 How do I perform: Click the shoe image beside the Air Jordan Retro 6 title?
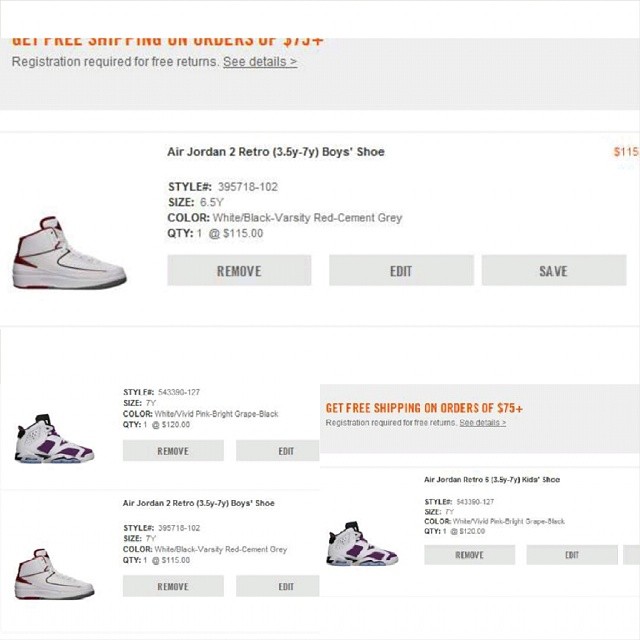point(362,544)
